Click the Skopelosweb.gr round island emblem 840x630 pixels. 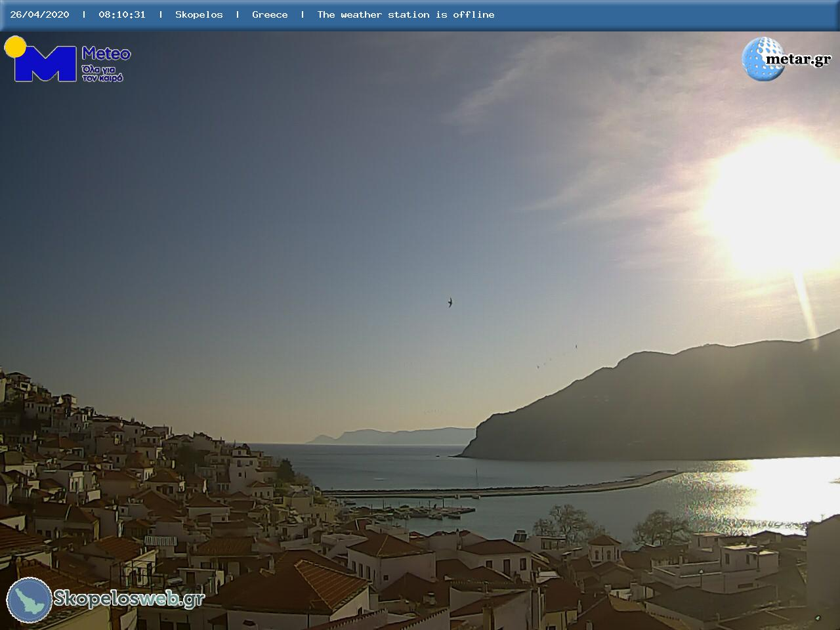point(30,600)
